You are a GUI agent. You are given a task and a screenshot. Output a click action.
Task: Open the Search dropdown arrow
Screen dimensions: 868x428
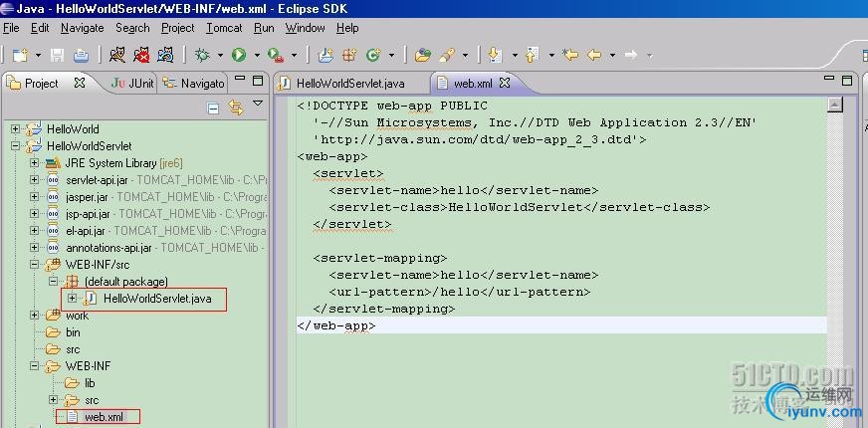tap(465, 56)
